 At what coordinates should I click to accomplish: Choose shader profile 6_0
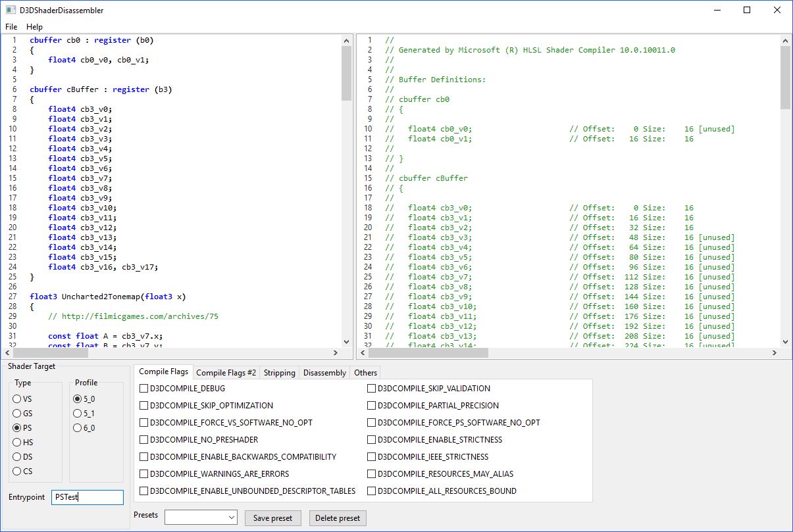coord(85,428)
